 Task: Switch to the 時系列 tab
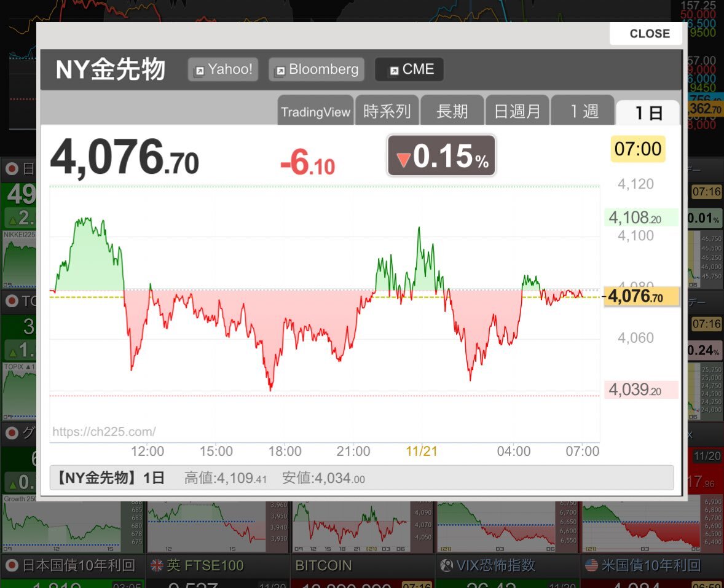coord(387,111)
